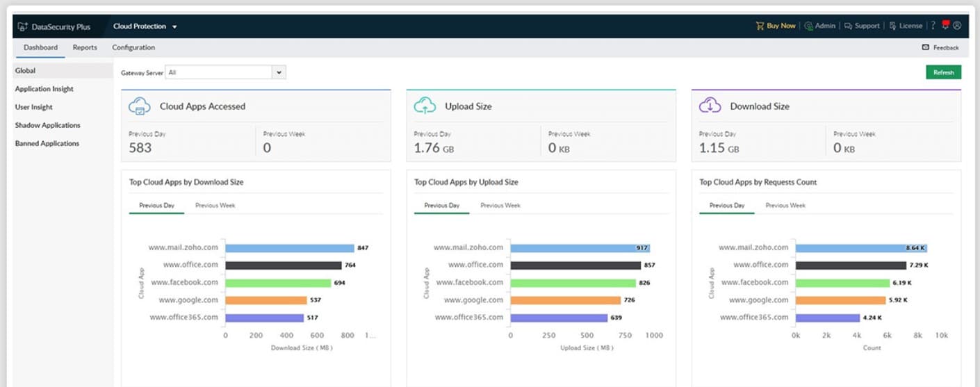Click the orange requests bar labeled 5.92 K
The width and height of the screenshot is (980, 387).
pos(841,300)
